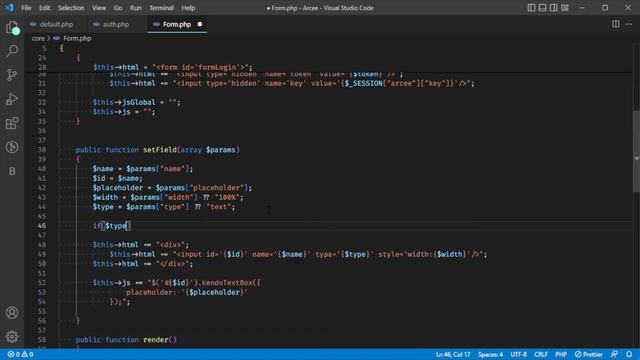
Task: Open the Search view icon
Action: [x=12, y=51]
